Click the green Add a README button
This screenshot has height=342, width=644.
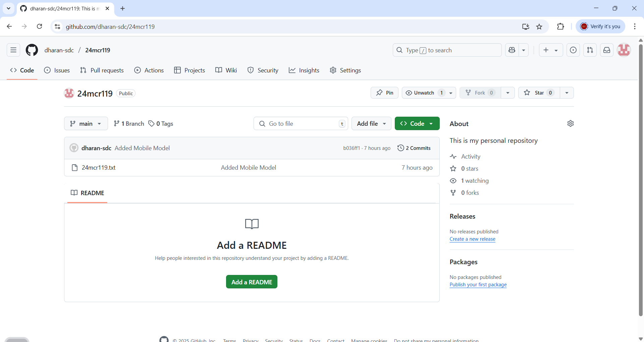pyautogui.click(x=252, y=282)
